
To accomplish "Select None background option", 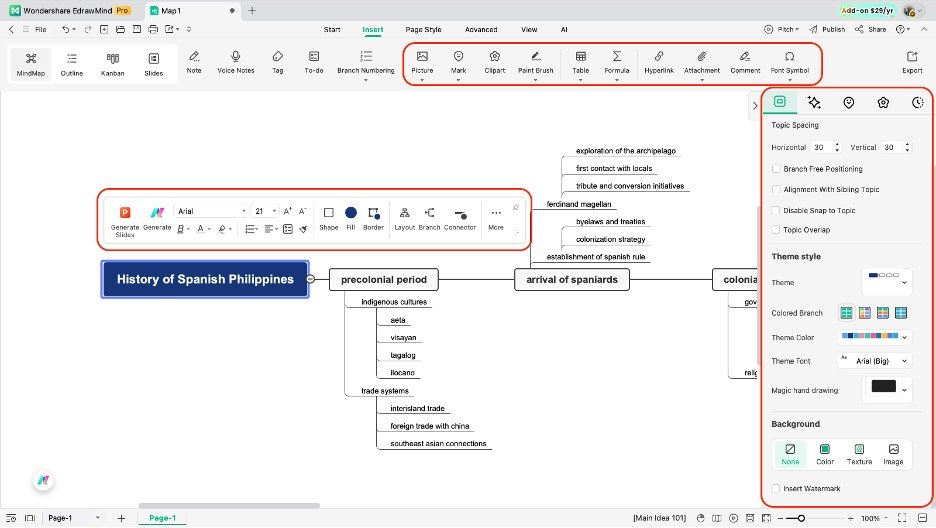I will [790, 453].
